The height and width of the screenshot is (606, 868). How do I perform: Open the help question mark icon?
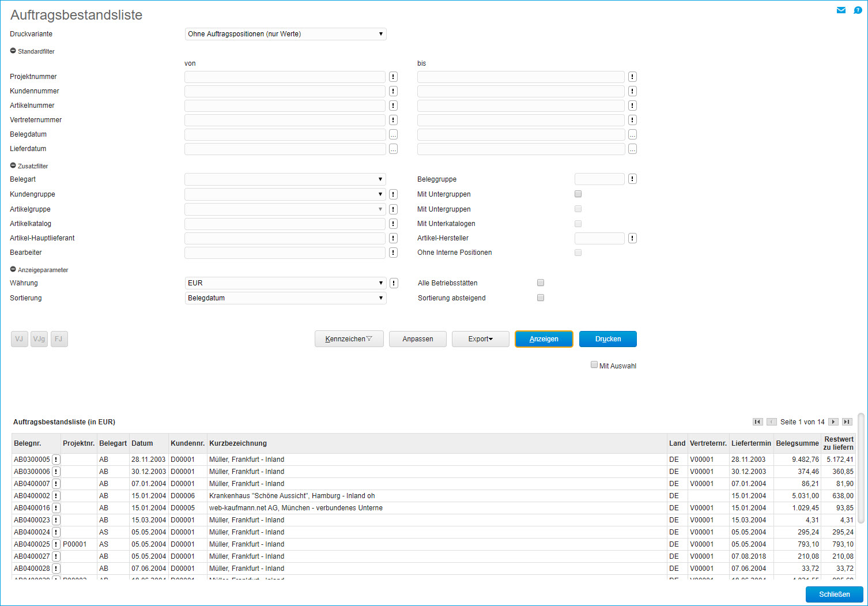(x=858, y=10)
